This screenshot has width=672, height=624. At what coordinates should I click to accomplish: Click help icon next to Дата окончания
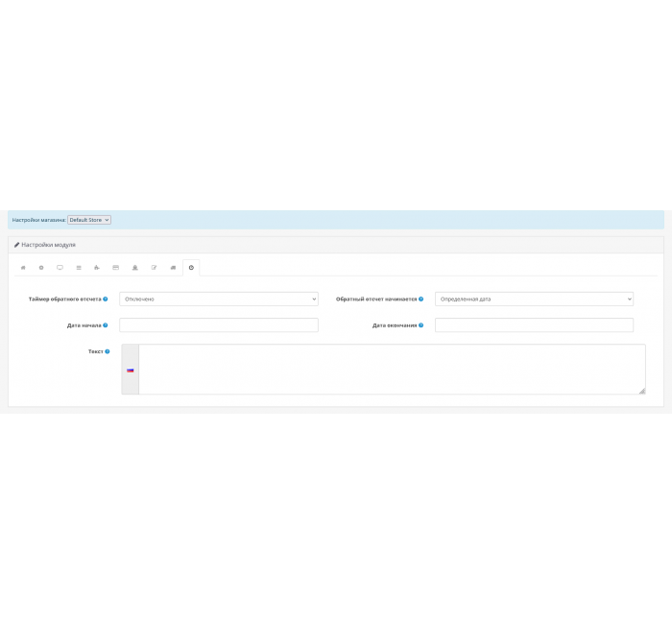click(x=420, y=325)
